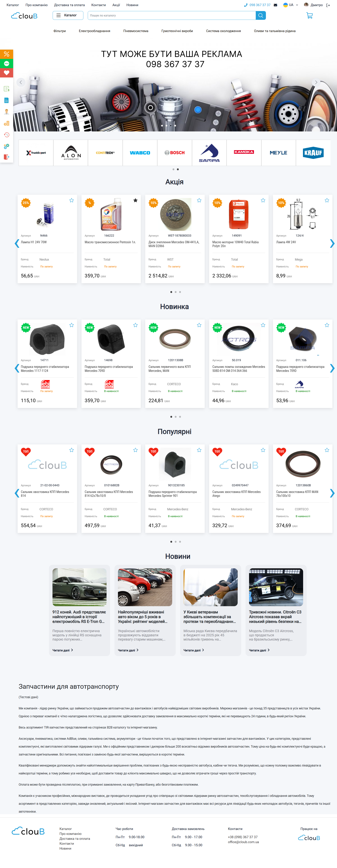
Task: Toggle favorite star on Лампа H1 24V 70W
Action: tap(71, 200)
